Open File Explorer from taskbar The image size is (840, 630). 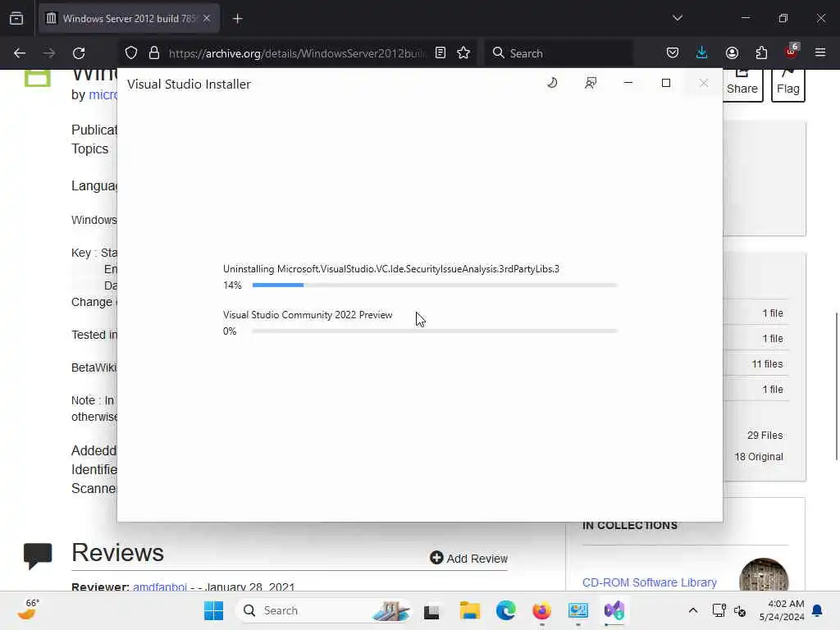tap(470, 610)
